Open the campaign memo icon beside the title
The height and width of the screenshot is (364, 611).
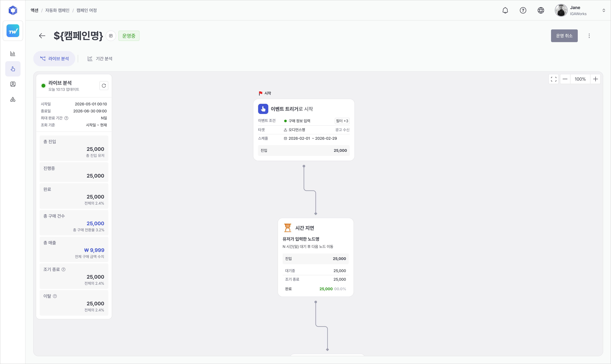111,36
